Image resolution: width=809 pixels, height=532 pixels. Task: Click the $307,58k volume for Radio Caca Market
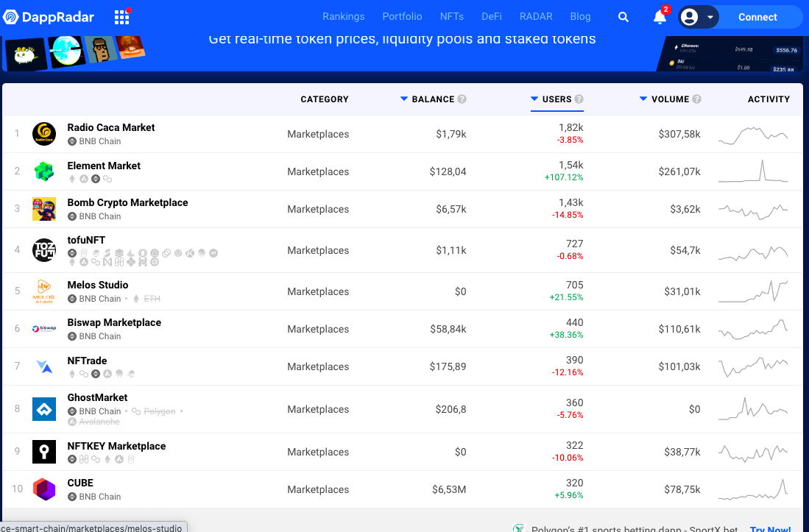679,134
